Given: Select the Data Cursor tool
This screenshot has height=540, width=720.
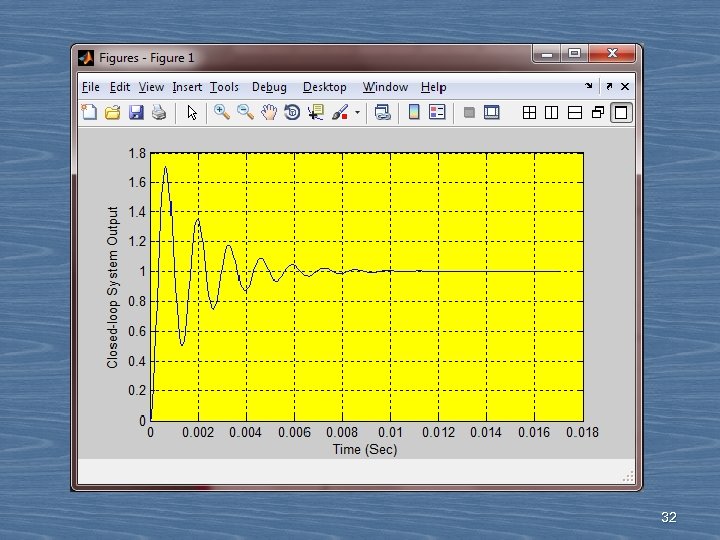Looking at the screenshot, I should pyautogui.click(x=316, y=112).
